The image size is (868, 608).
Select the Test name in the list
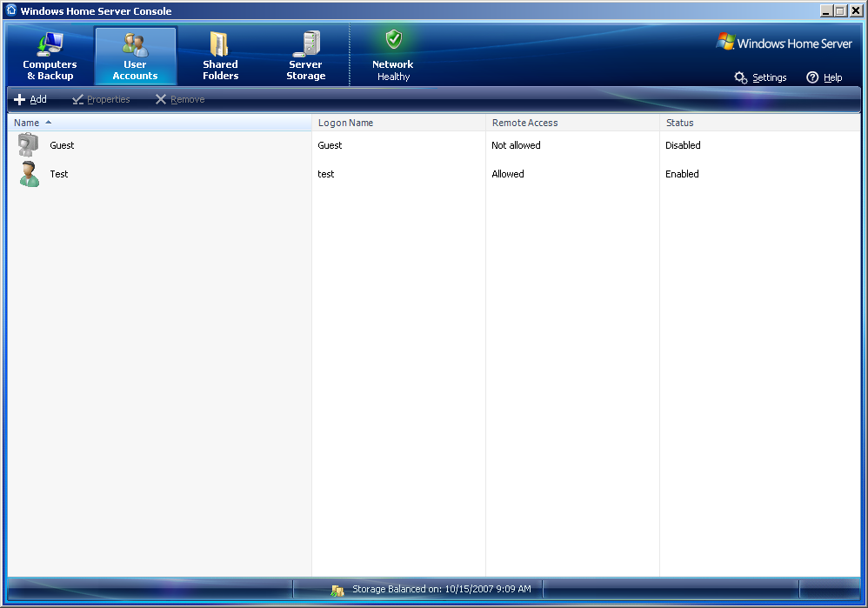click(58, 174)
